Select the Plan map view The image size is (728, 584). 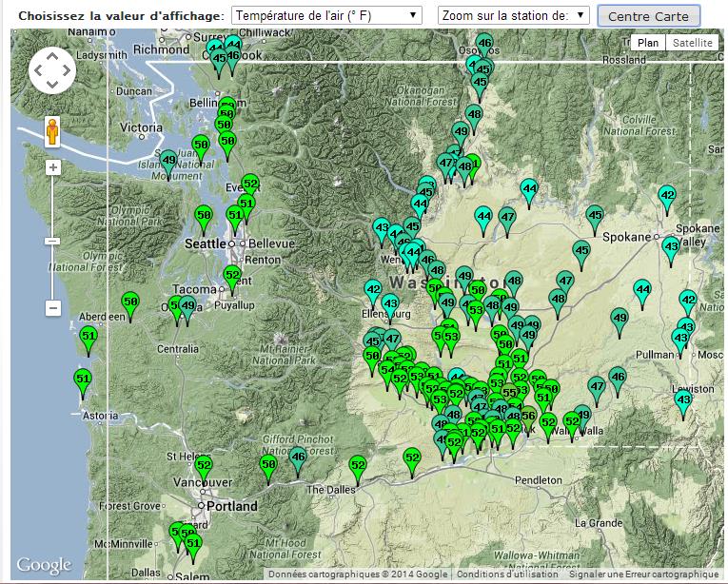click(x=648, y=43)
